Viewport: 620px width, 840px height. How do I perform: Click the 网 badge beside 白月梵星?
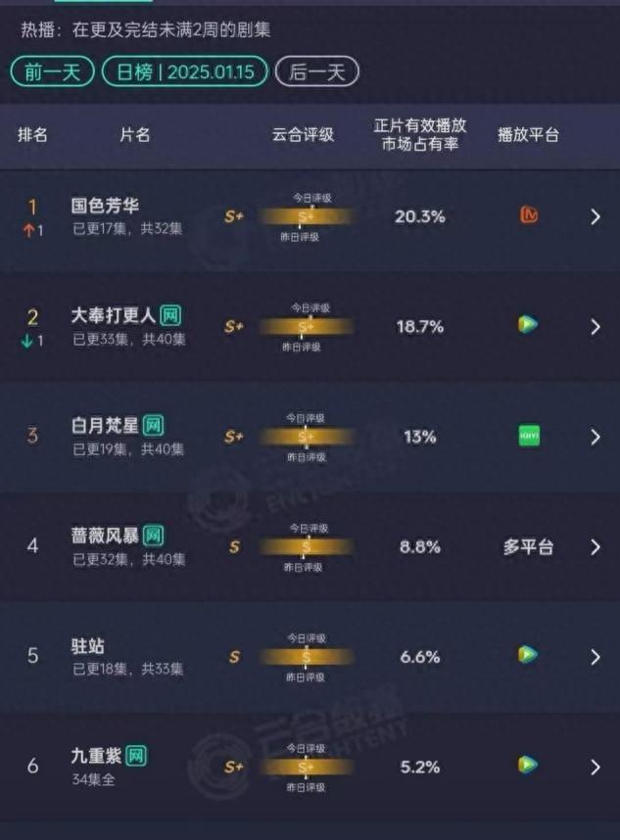pyautogui.click(x=153, y=425)
